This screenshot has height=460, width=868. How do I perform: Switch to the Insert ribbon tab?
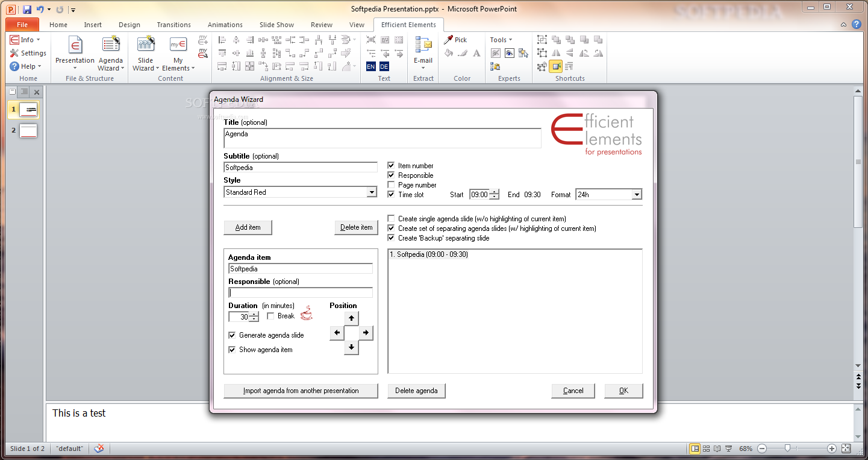(93, 25)
